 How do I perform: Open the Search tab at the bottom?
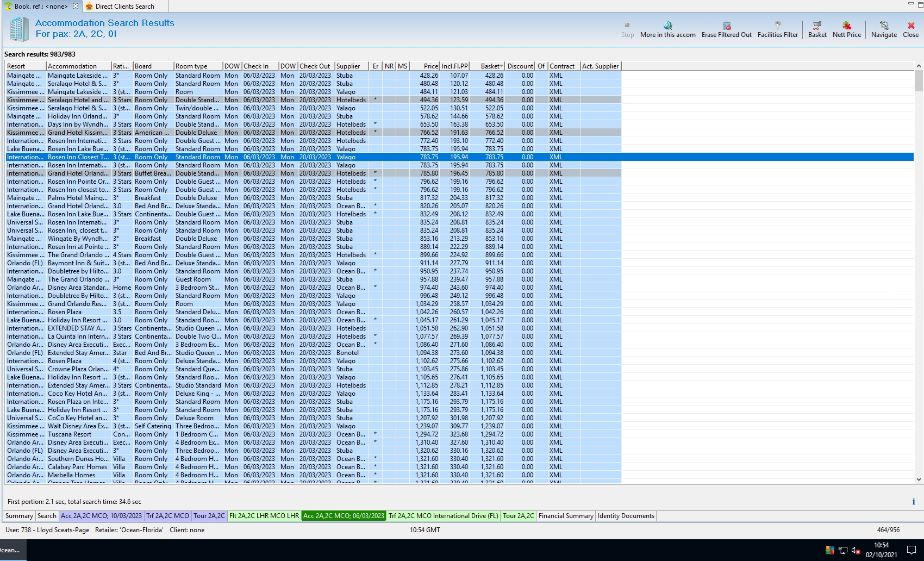[x=47, y=516]
